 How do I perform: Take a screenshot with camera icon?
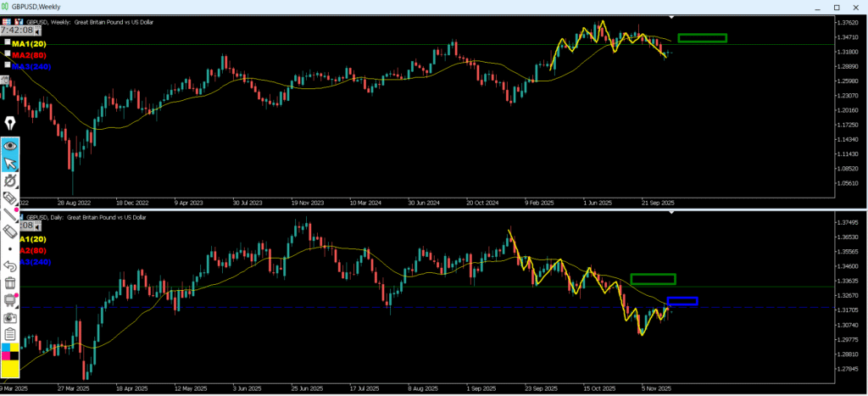tap(10, 316)
